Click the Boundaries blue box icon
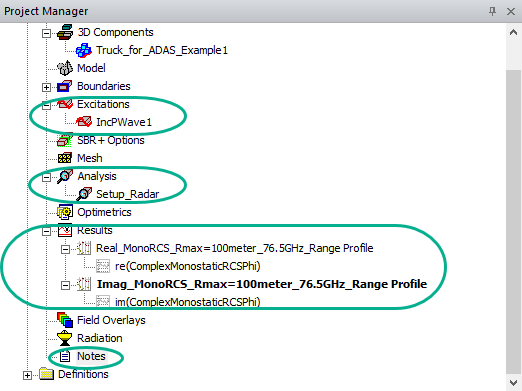The height and width of the screenshot is (391, 522). pyautogui.click(x=65, y=86)
